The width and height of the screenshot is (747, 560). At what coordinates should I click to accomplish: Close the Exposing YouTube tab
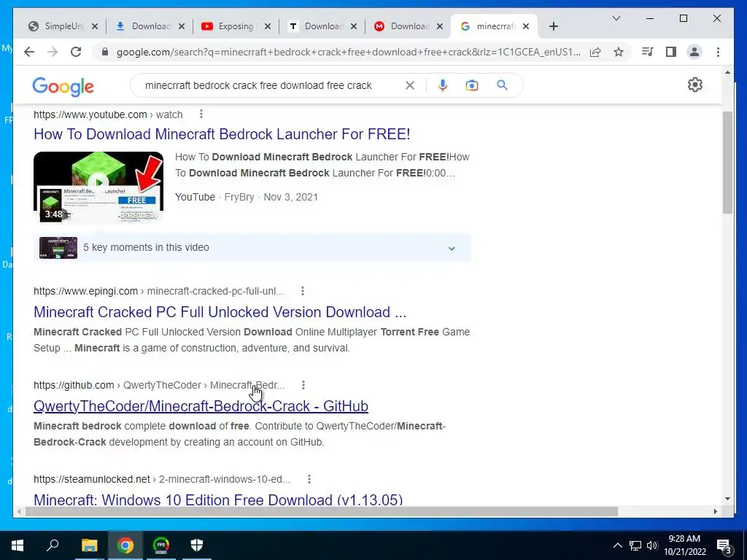point(268,26)
